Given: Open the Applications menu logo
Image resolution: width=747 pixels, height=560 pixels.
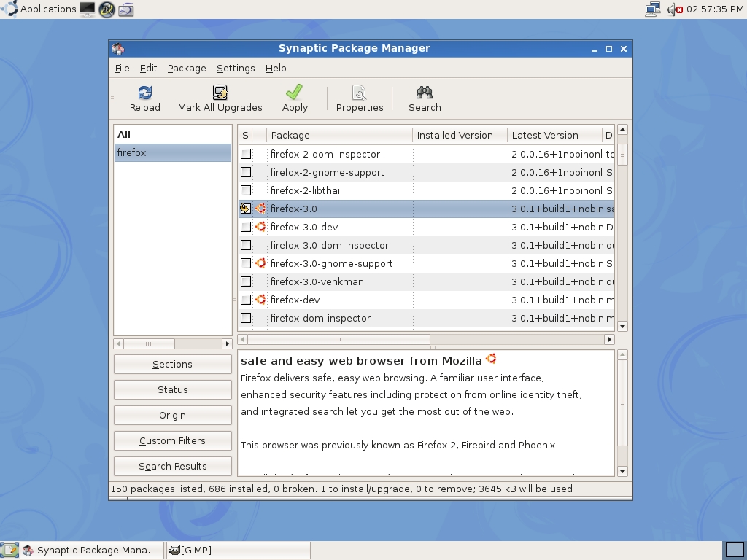Looking at the screenshot, I should pyautogui.click(x=9, y=9).
